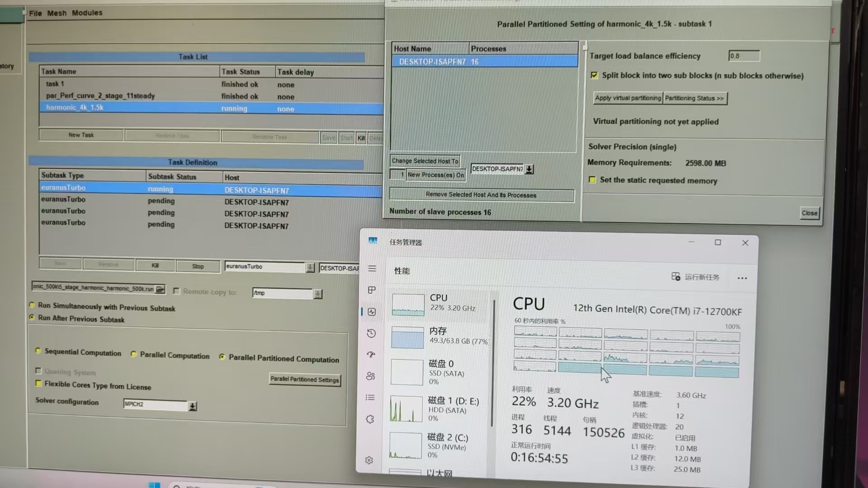Image resolution: width=868 pixels, height=488 pixels.
Task: Kill the selected task in Task List
Action: click(x=361, y=138)
